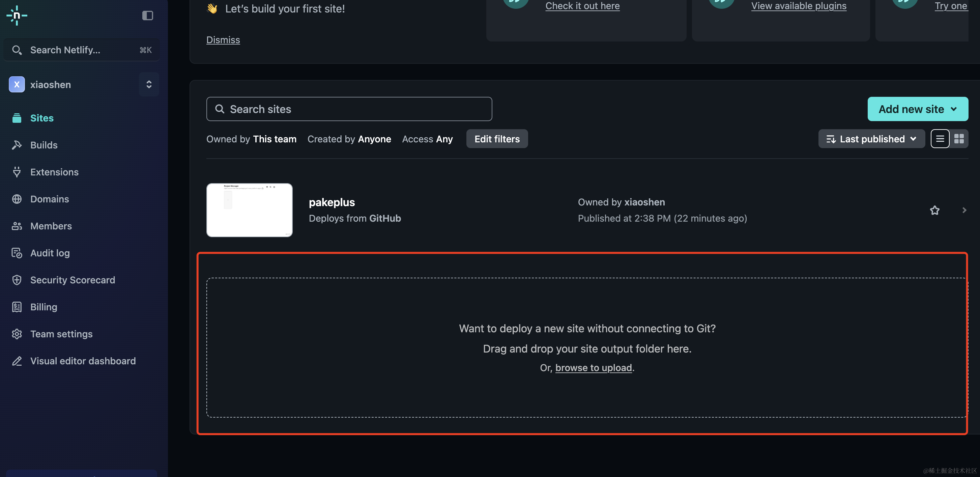Image resolution: width=980 pixels, height=477 pixels.
Task: Open the Last published sort dropdown
Action: coord(871,139)
